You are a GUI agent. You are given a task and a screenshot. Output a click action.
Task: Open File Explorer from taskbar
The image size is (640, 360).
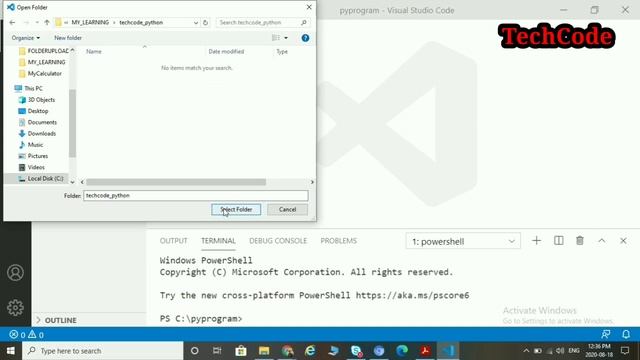(x=264, y=351)
